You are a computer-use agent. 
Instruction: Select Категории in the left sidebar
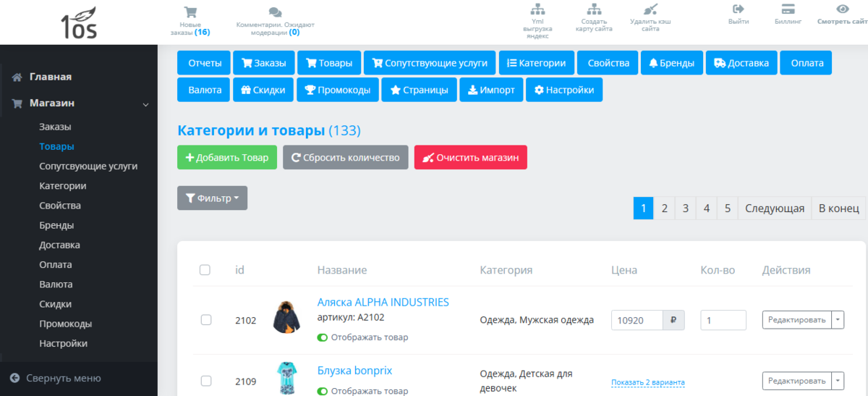63,186
